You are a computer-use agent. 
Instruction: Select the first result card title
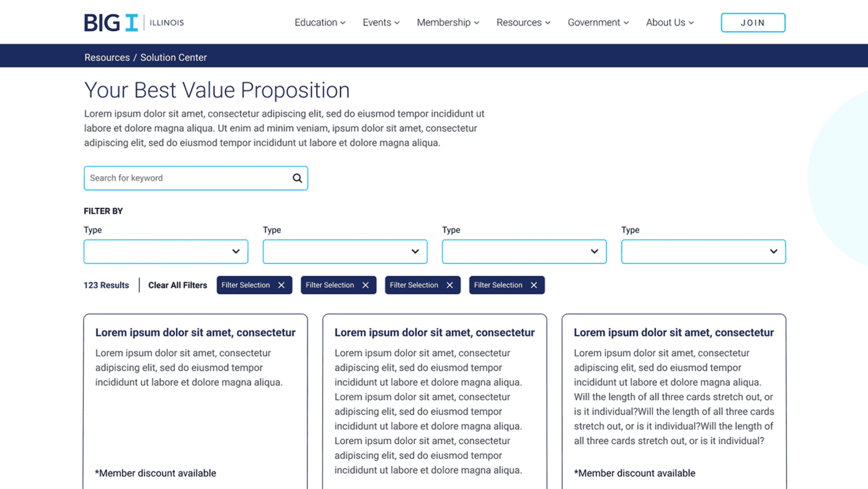(195, 333)
